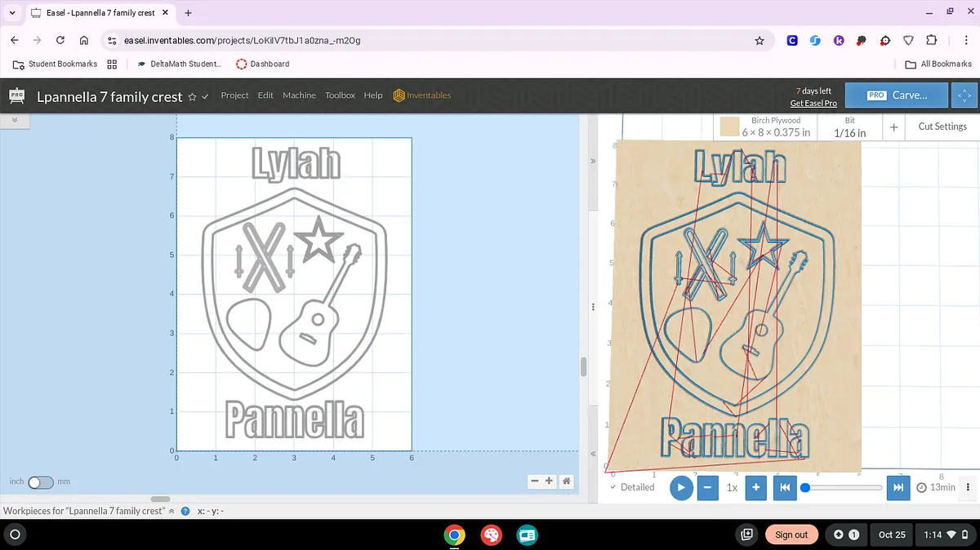Open the All Bookmarks folder
980x550 pixels.
point(939,64)
